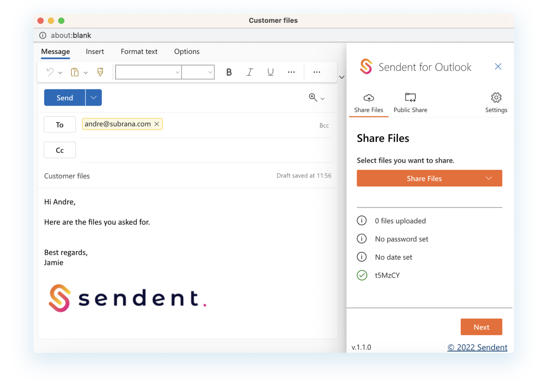Toggle bold formatting
The height and width of the screenshot is (392, 555).
coord(229,72)
